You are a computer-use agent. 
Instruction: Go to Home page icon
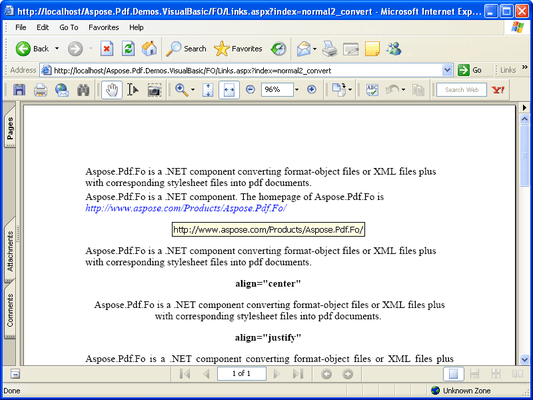149,49
